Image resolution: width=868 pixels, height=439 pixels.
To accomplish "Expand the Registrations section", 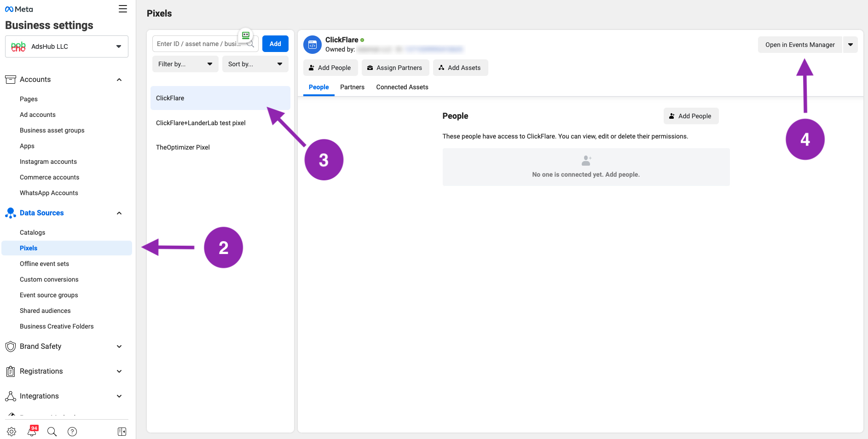I will pyautogui.click(x=119, y=371).
